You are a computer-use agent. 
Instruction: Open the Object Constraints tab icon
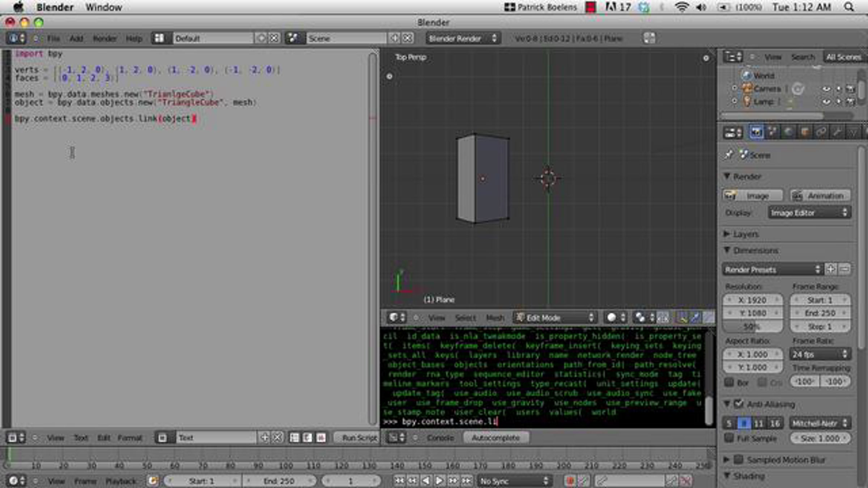pyautogui.click(x=821, y=132)
